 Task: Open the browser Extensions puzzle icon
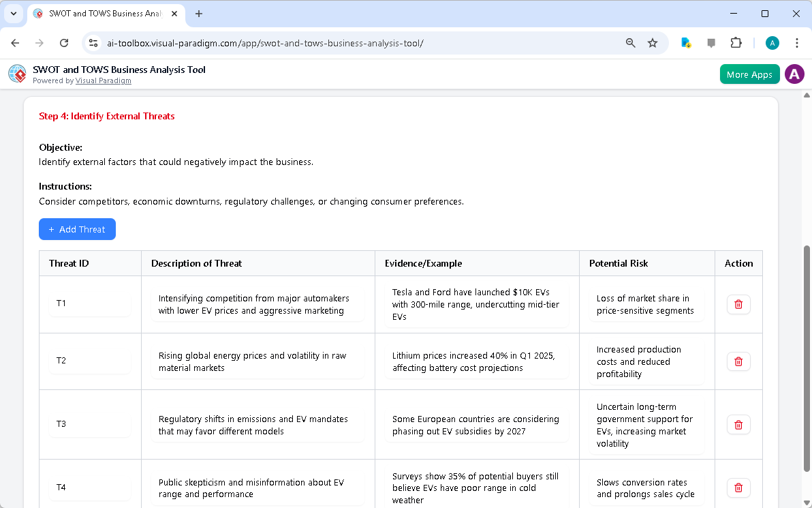pos(736,42)
